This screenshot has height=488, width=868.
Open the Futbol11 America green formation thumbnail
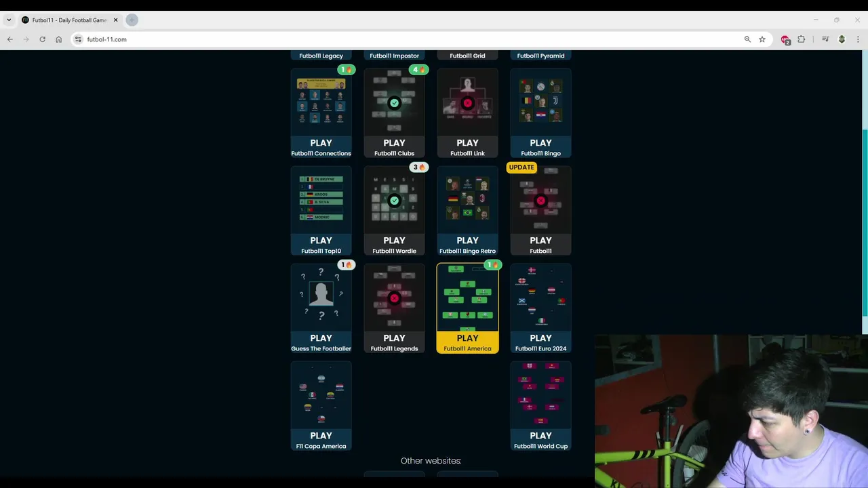467,298
